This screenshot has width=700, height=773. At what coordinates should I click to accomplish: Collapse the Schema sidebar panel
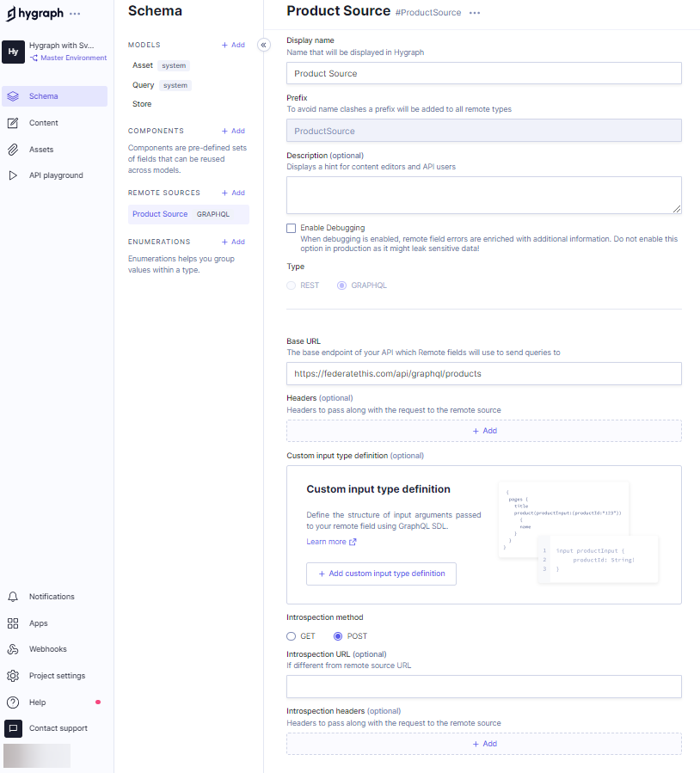point(264,46)
